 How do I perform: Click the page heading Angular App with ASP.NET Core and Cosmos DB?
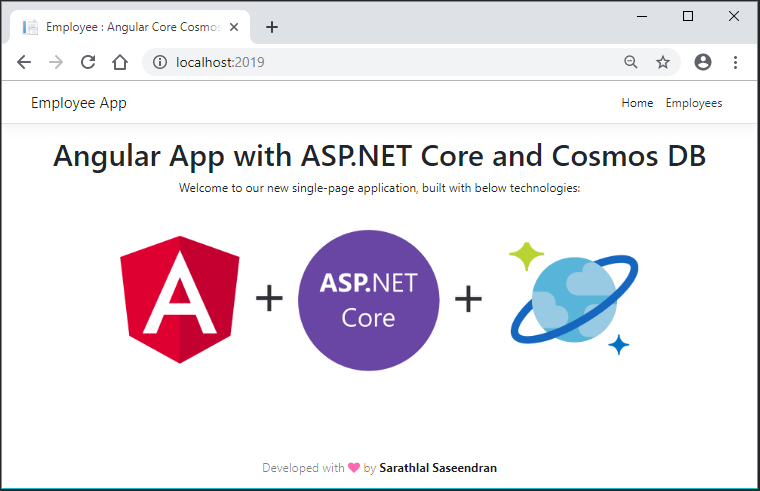point(380,156)
